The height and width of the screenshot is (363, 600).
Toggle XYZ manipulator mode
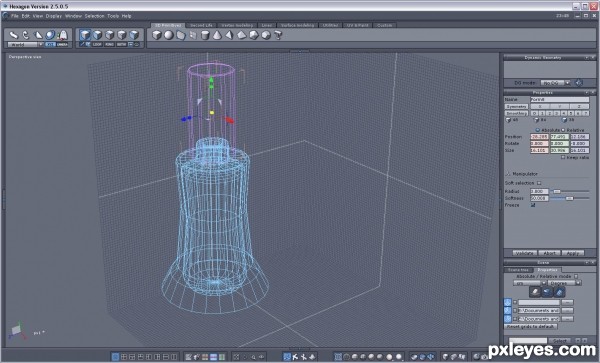click(x=50, y=44)
